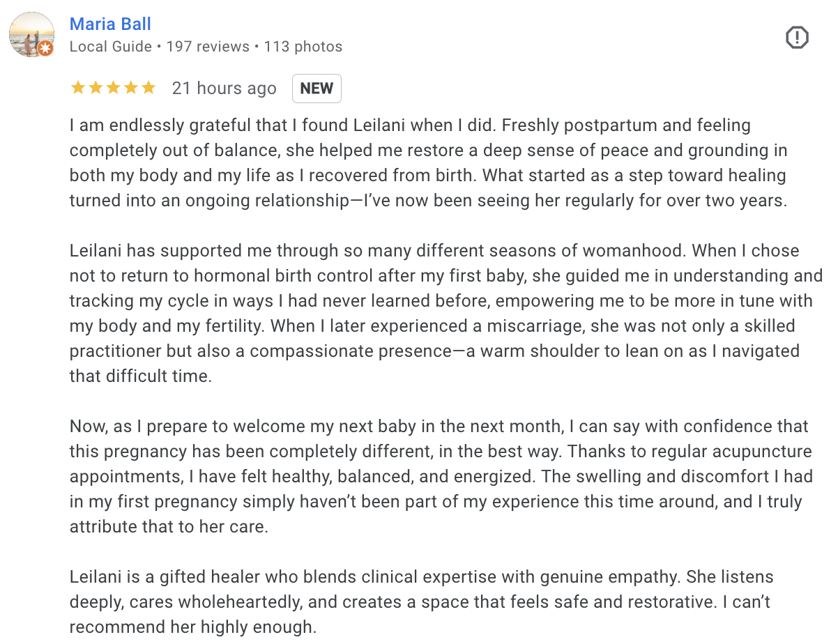
Task: Click the middle star of the five-star rating
Action: click(x=113, y=87)
